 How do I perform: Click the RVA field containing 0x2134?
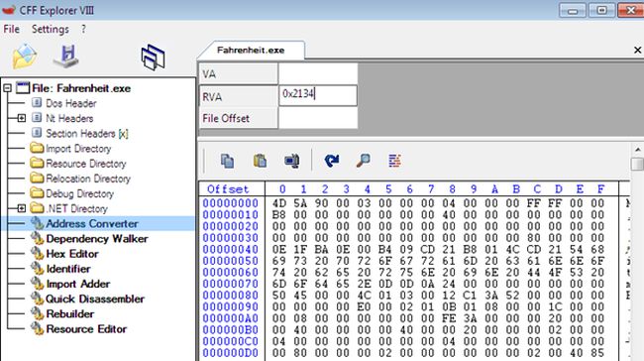coord(318,95)
